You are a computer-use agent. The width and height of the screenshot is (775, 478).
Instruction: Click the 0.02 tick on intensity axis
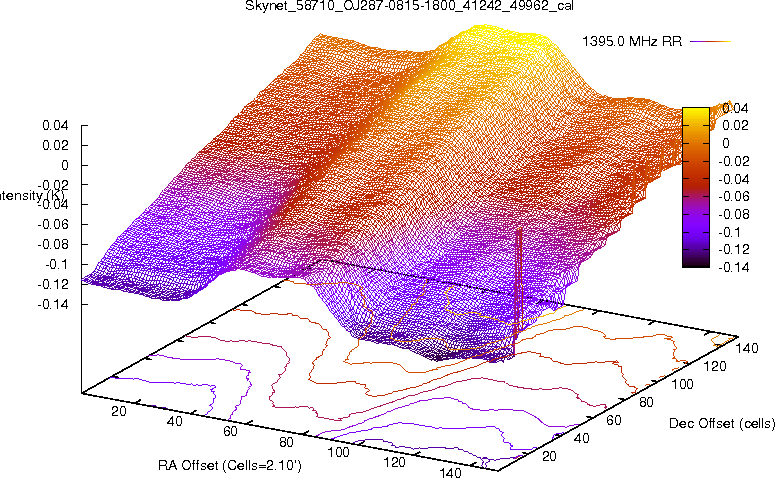55,145
